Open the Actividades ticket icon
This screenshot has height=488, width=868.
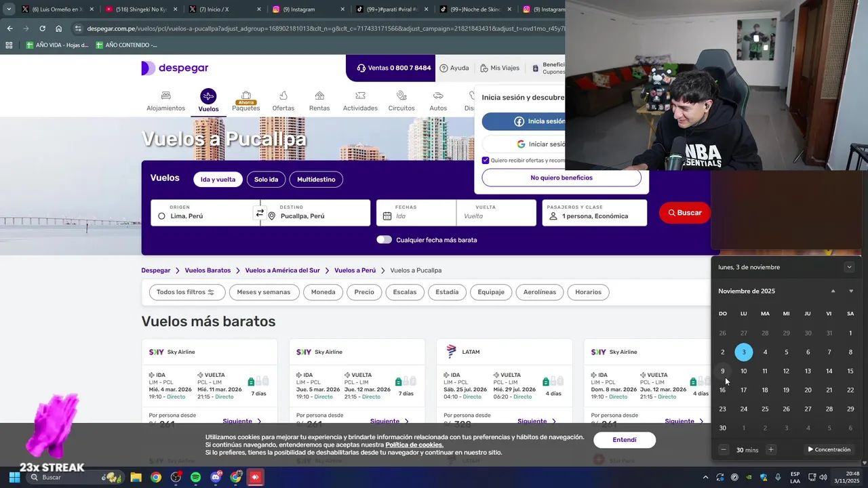point(360,96)
